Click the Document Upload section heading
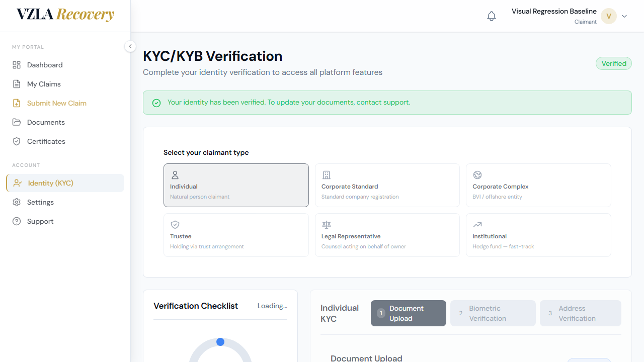This screenshot has width=644, height=362. tap(366, 358)
